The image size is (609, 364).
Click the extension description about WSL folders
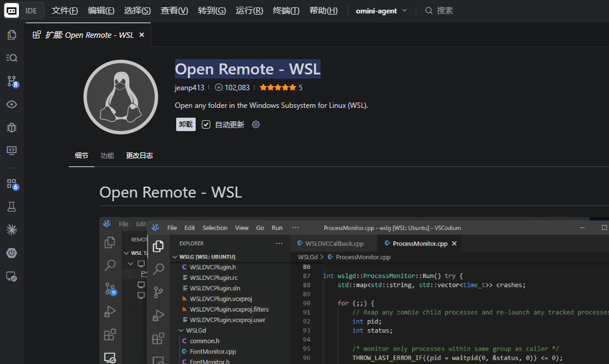tap(271, 105)
